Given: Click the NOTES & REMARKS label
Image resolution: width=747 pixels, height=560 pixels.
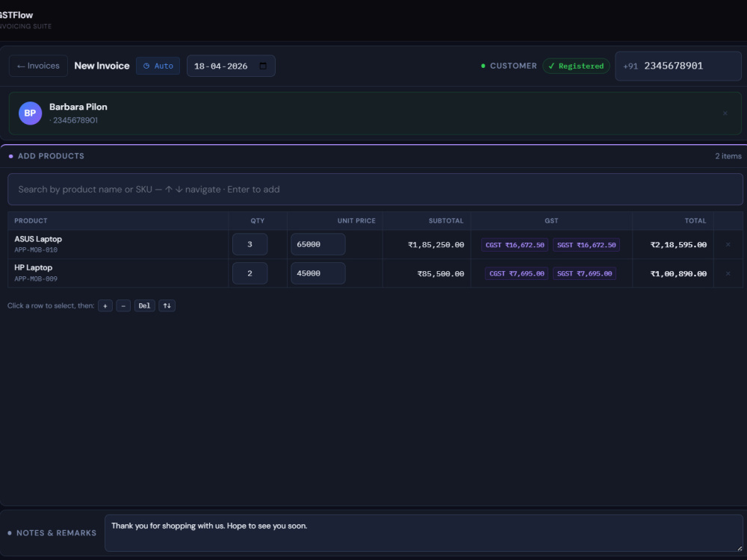Looking at the screenshot, I should tap(56, 533).
